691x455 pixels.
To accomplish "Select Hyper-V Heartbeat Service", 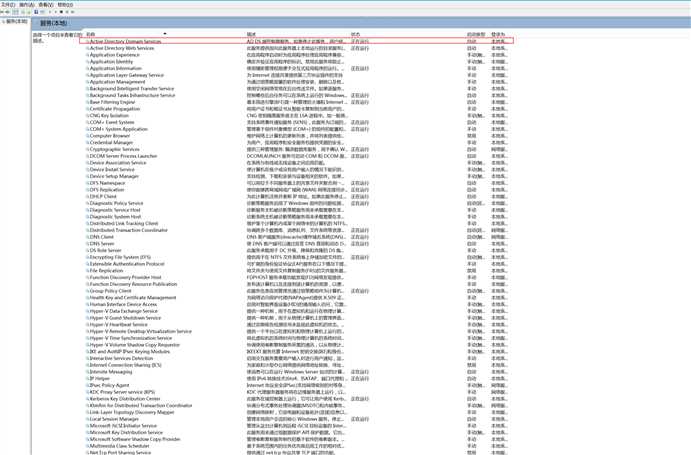I will 119,324.
